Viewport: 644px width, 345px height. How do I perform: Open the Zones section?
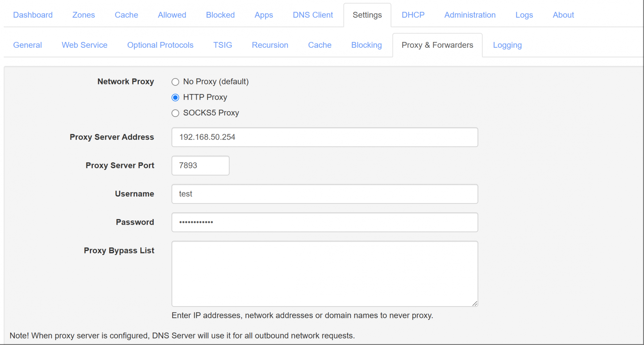(x=83, y=15)
